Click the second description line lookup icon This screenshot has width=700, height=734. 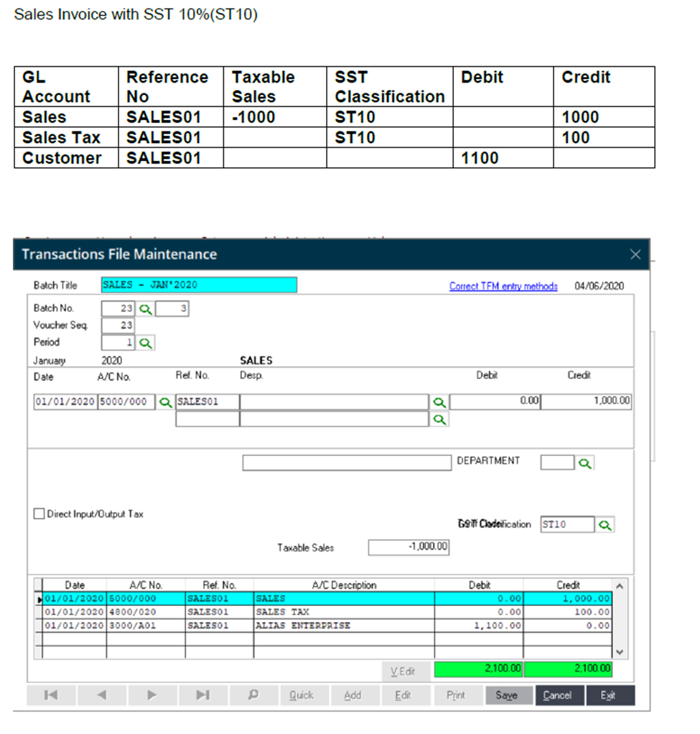coord(439,419)
